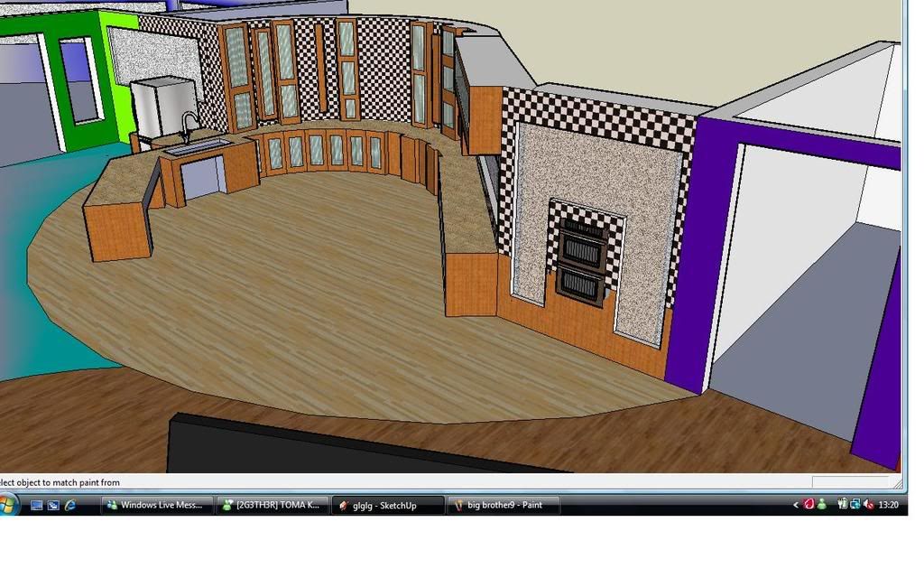Click the power tray icon
Image resolution: width=924 pixels, height=578 pixels.
point(842,504)
